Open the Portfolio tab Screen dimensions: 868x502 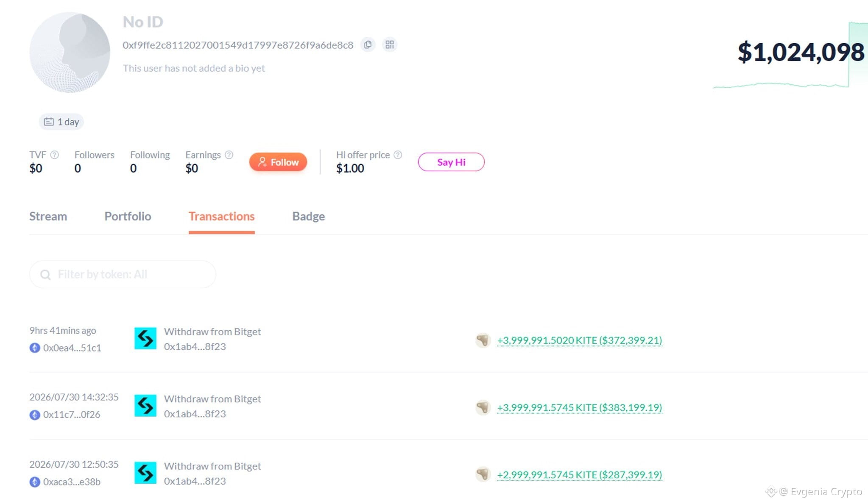point(128,216)
